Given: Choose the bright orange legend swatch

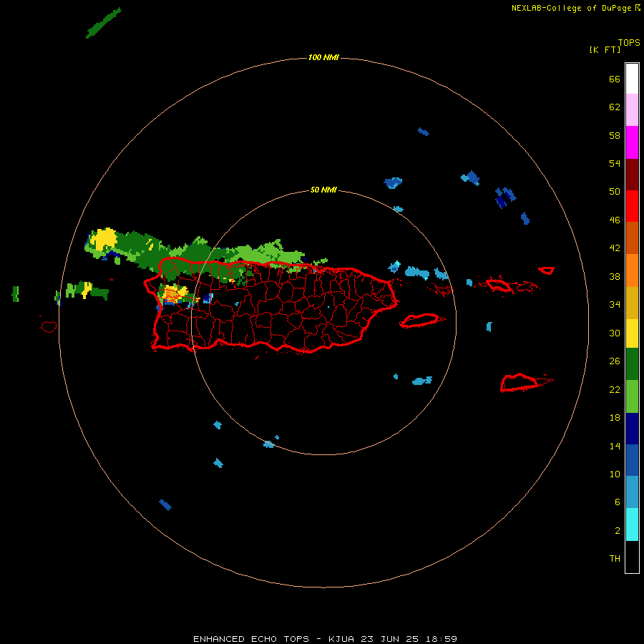Looking at the screenshot, I should point(632,270).
